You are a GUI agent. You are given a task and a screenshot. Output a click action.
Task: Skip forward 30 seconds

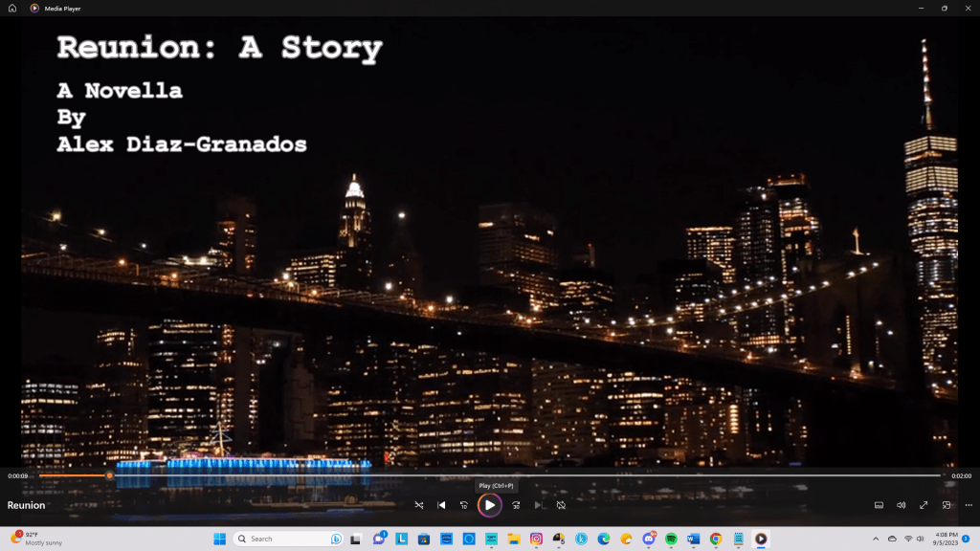[x=516, y=505]
